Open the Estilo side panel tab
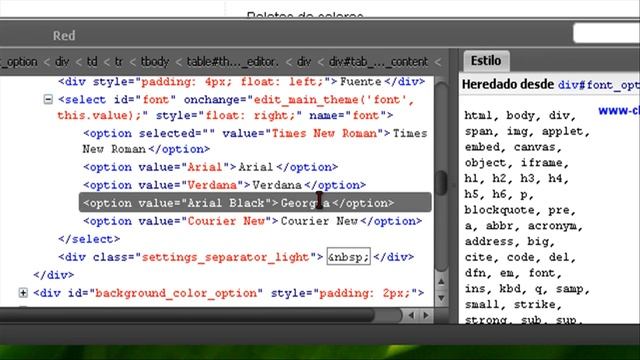Screen dimensions: 640x360 coord(486,61)
